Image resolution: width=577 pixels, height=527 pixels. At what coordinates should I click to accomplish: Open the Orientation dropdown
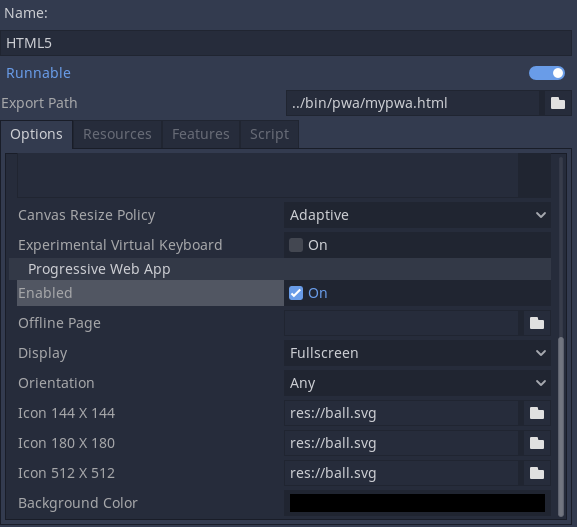[x=417, y=383]
